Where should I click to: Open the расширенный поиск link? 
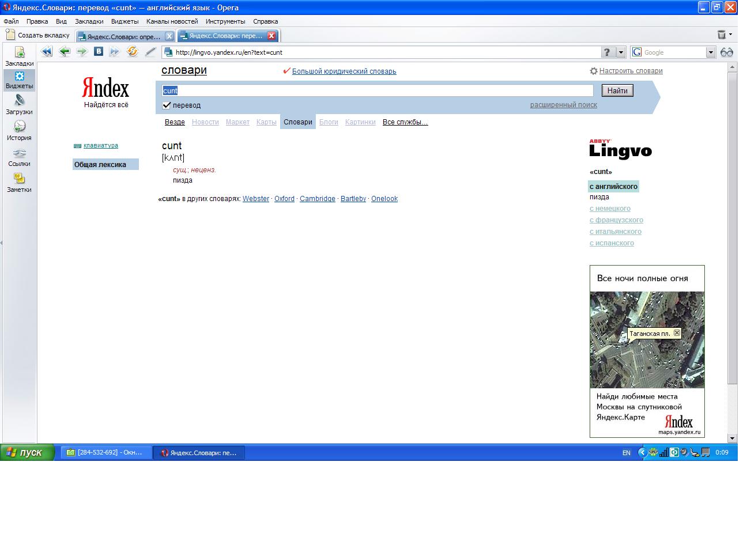click(x=564, y=105)
